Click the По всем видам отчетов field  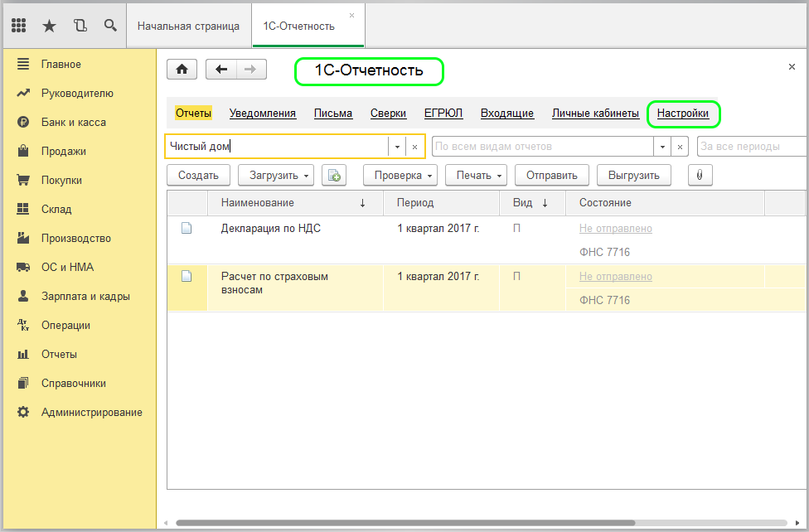(543, 147)
